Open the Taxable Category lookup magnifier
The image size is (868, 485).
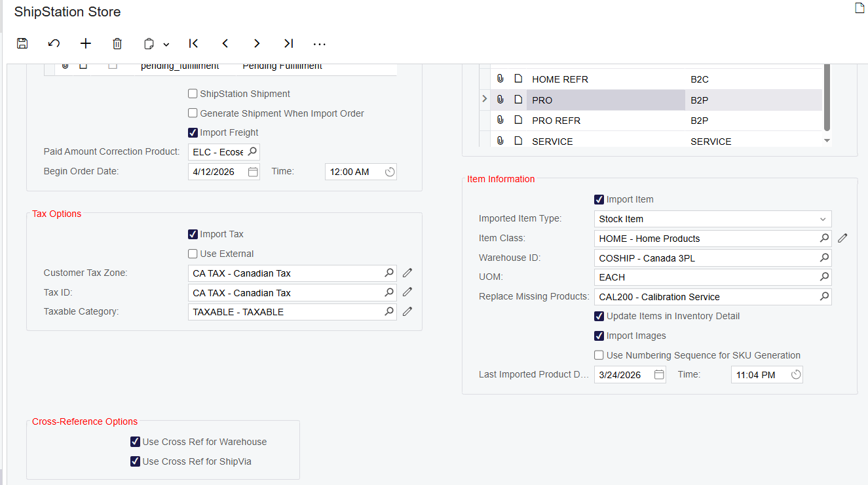click(389, 312)
